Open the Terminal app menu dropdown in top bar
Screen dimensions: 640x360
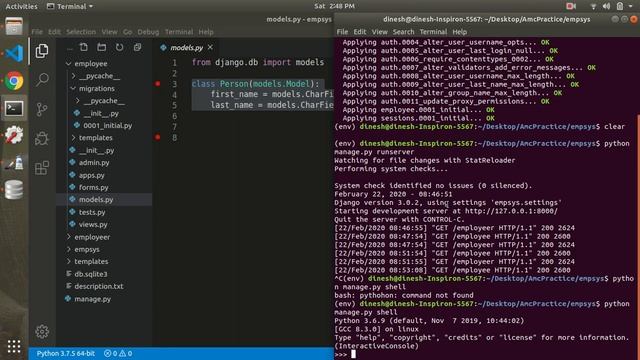pyautogui.click(x=70, y=6)
